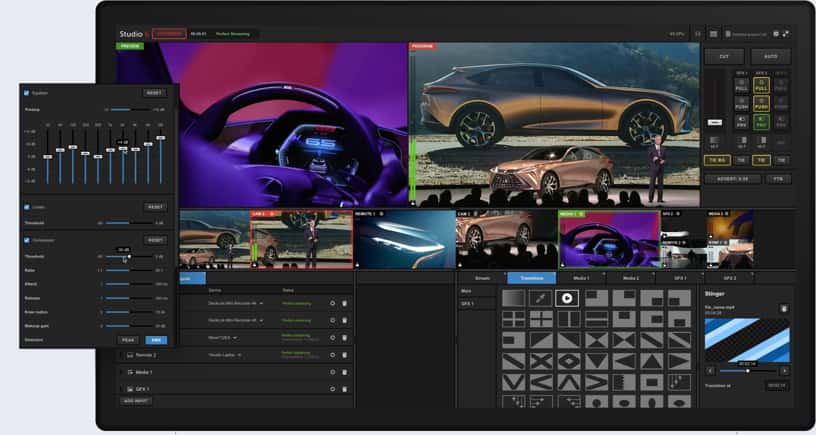The width and height of the screenshot is (816, 435).
Task: Select the centered box wipe transition
Action: click(x=651, y=382)
